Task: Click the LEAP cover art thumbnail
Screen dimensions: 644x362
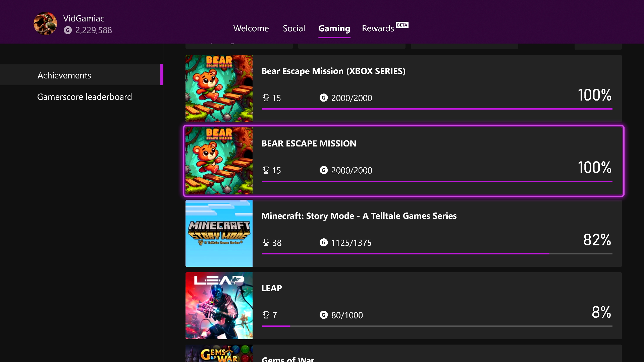Action: (x=219, y=306)
